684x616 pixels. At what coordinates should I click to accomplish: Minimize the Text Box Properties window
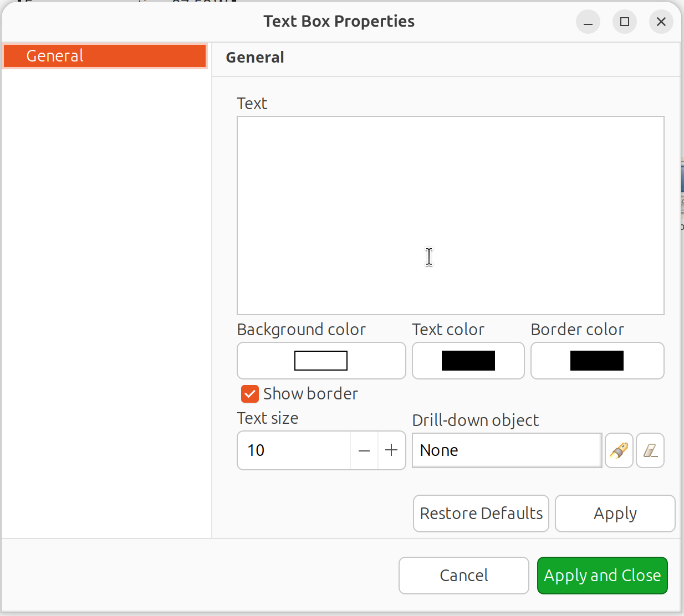[588, 22]
